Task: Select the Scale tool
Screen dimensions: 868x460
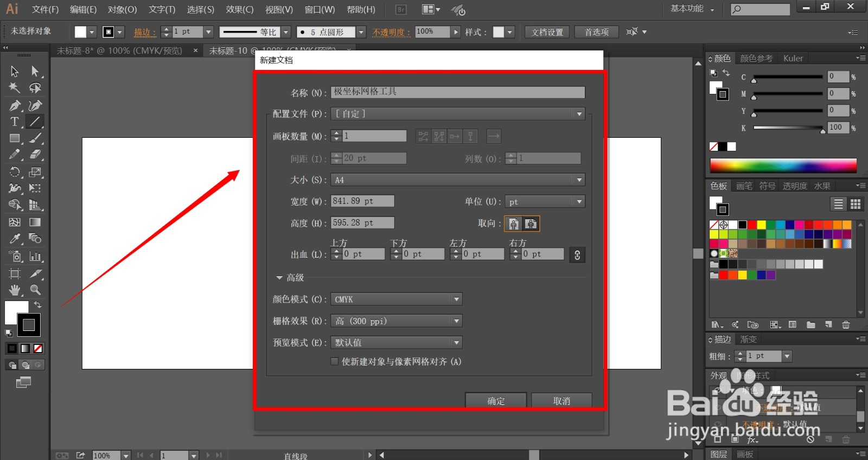Action: tap(35, 173)
